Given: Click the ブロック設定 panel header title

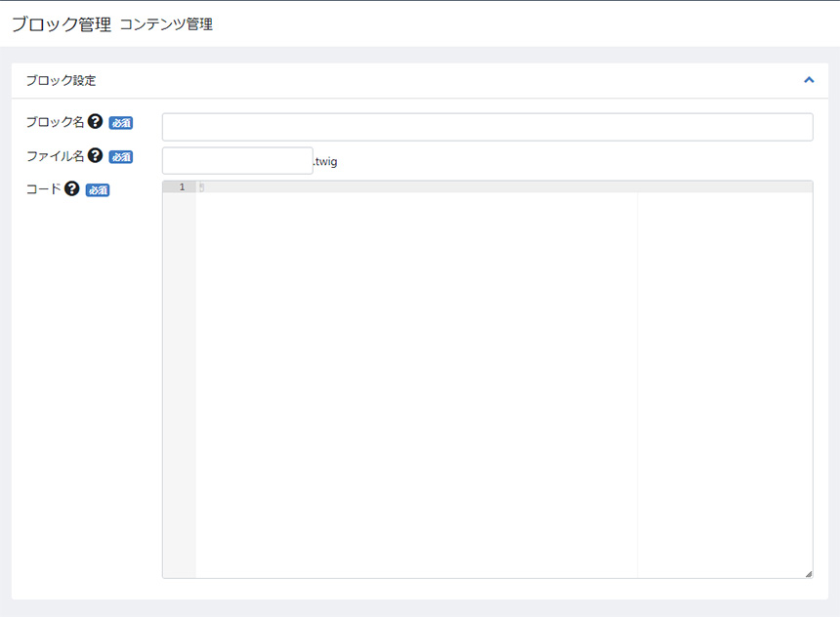Looking at the screenshot, I should point(61,81).
